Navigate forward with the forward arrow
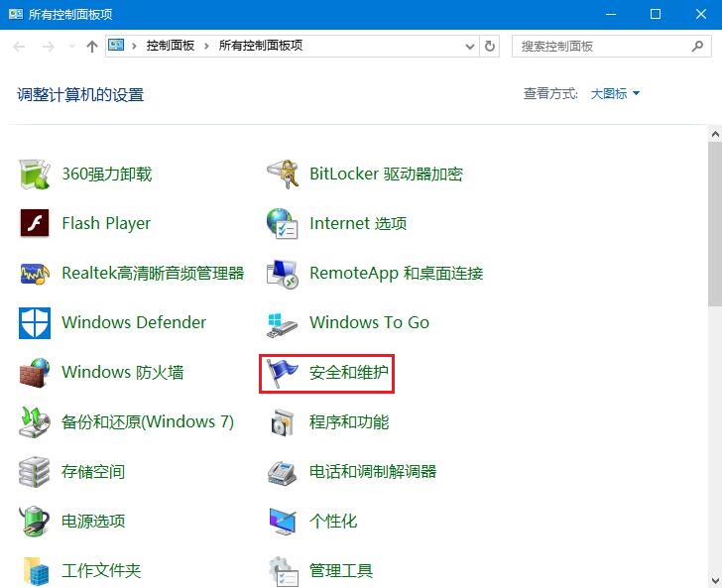The image size is (722, 588). 48,46
